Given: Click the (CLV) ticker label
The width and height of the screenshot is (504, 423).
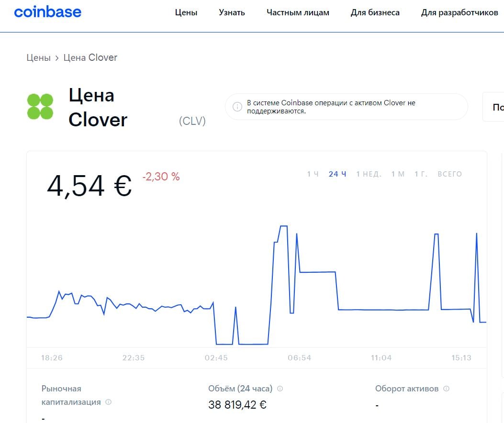Looking at the screenshot, I should click(x=192, y=121).
